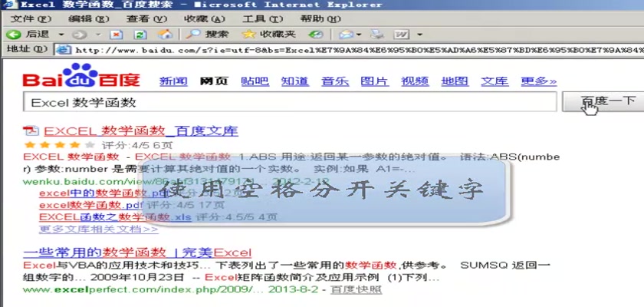The width and height of the screenshot is (644, 307).
Task: Open the Forward history dropdown arrow
Action: [98, 35]
